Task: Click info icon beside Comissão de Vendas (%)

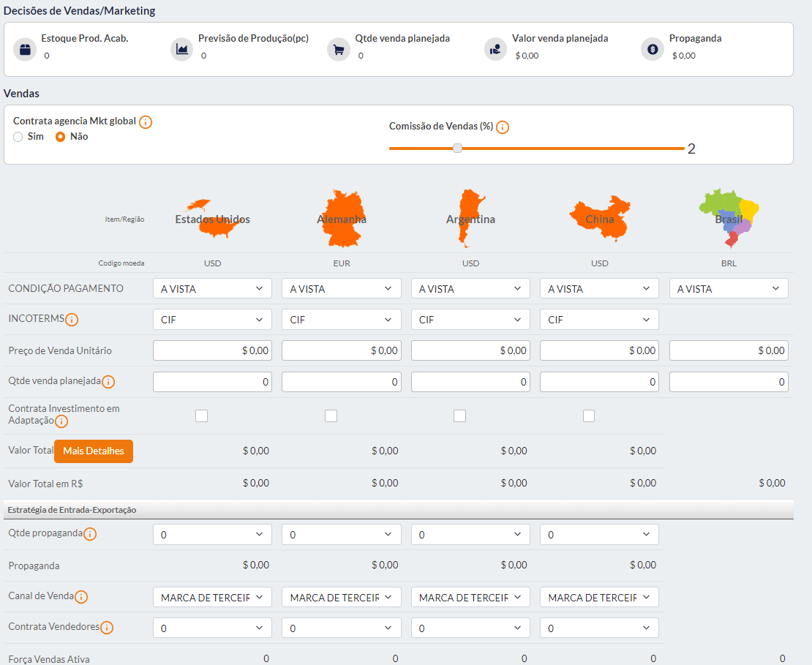Action: pos(503,127)
